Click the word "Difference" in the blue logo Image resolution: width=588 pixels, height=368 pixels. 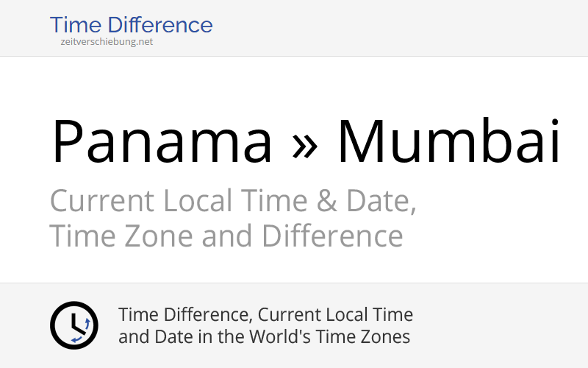click(x=165, y=25)
